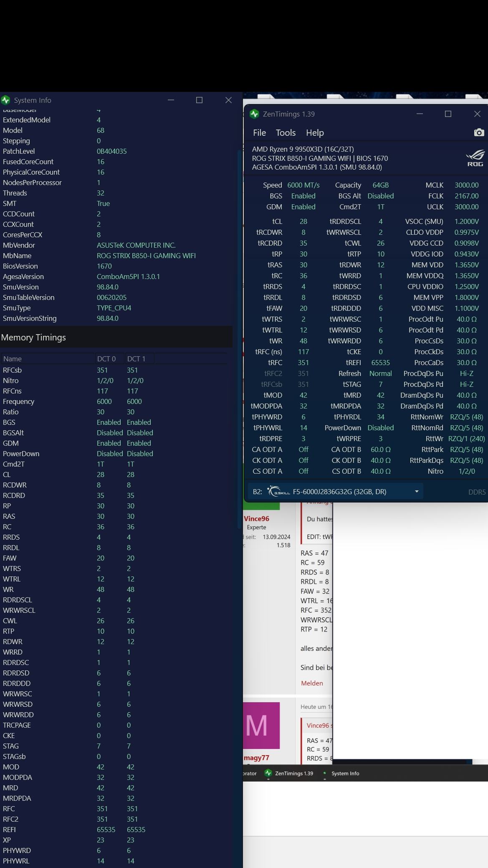This screenshot has width=488, height=868.
Task: Open the magy77 user profile link
Action: point(256,758)
